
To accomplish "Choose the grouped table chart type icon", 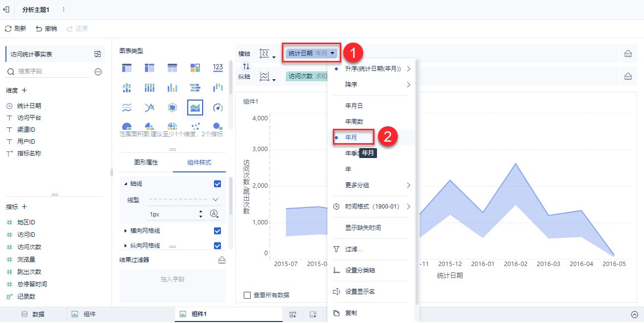I will pyautogui.click(x=127, y=67).
